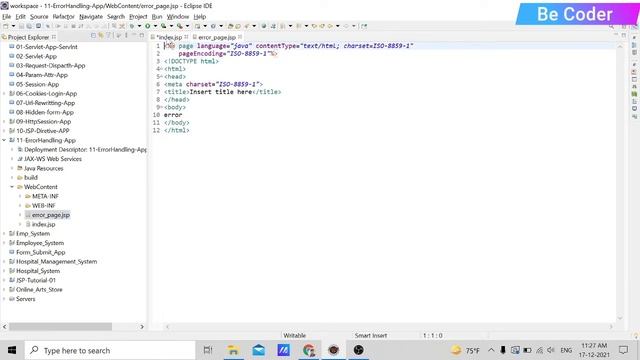
Task: Open Task View on the taskbar
Action: point(208,350)
